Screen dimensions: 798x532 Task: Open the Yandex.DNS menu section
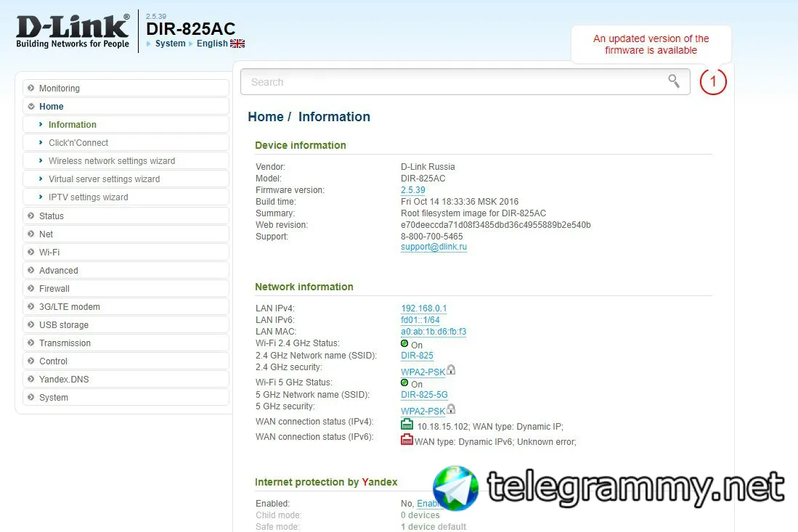click(126, 380)
